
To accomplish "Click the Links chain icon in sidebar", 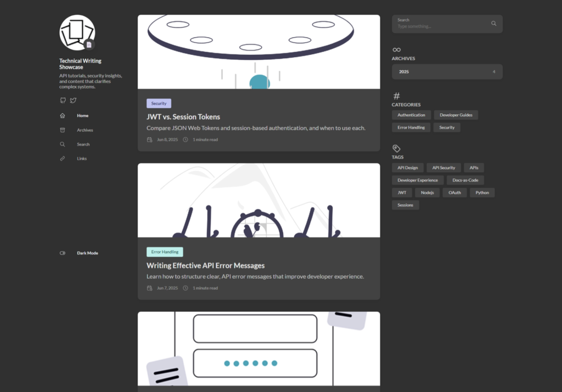I will pos(63,159).
